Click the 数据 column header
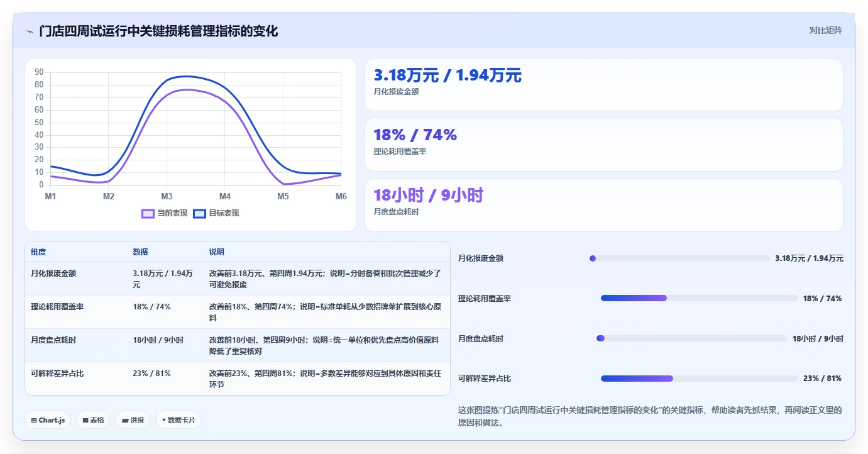The width and height of the screenshot is (868, 454). click(141, 252)
